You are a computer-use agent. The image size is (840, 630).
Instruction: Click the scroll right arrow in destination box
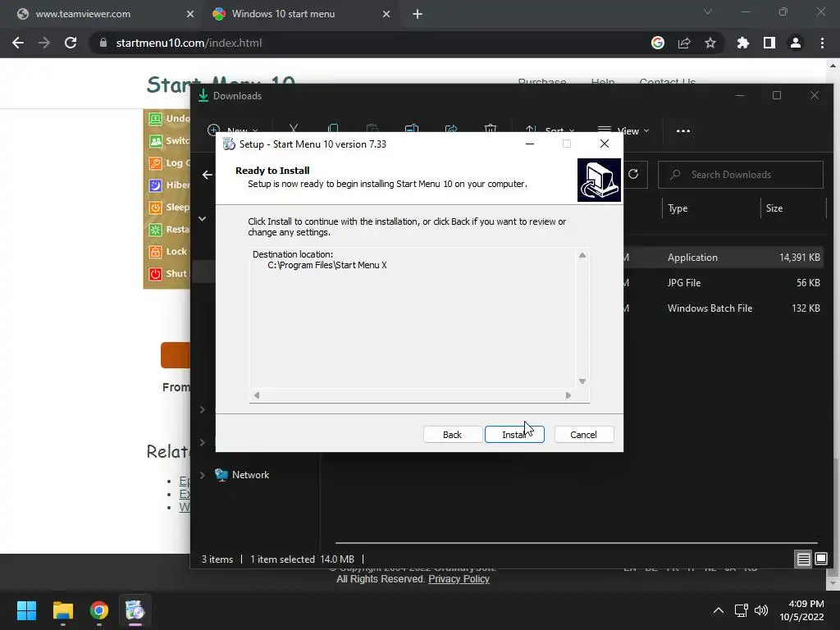pyautogui.click(x=568, y=395)
